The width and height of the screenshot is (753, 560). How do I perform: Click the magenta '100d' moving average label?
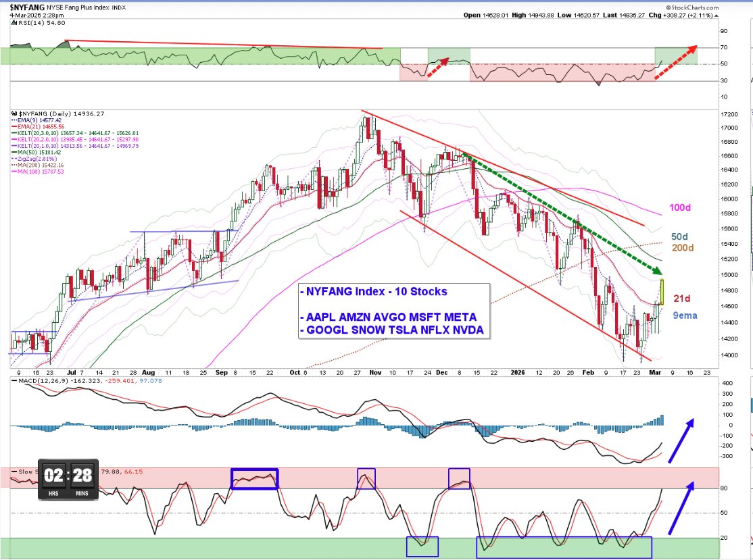[x=680, y=207]
